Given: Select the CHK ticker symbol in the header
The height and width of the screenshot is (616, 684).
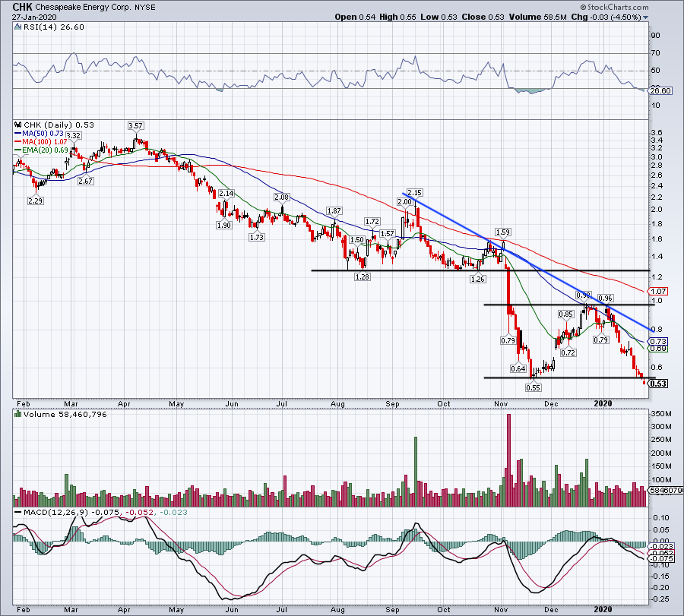Looking at the screenshot, I should point(22,7).
